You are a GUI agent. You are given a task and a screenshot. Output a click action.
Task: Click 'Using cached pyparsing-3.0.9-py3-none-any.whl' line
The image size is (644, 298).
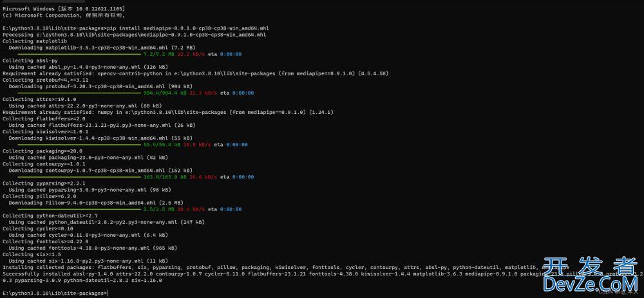click(90, 190)
